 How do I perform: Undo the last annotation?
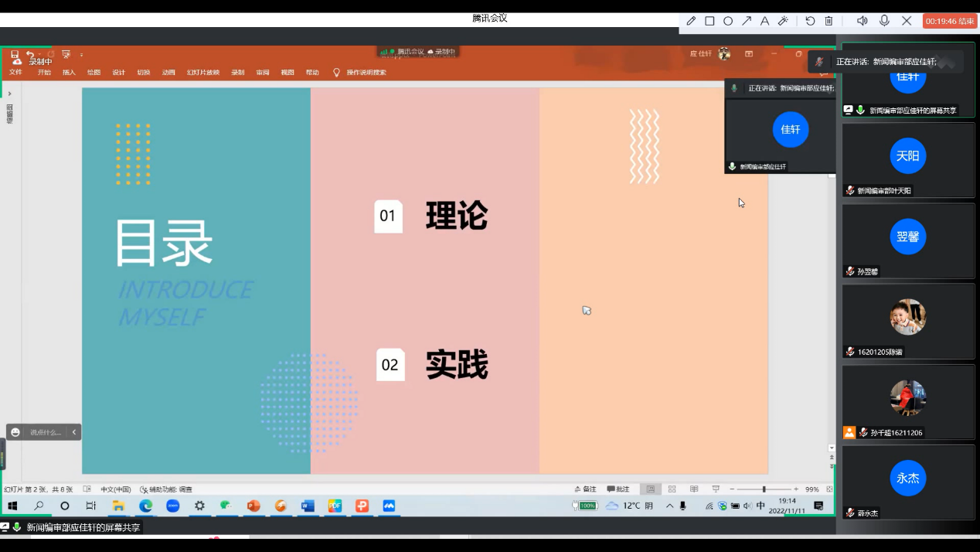pyautogui.click(x=810, y=21)
